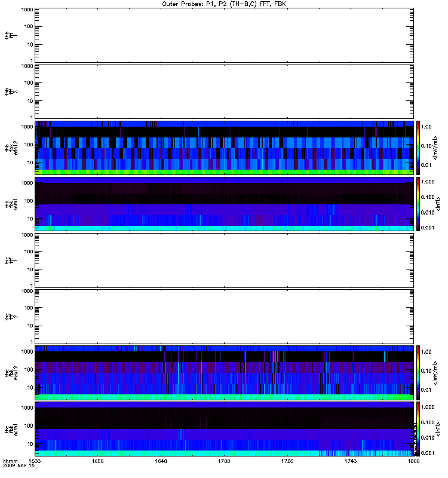Click the "hhmm" time axis unit label
The image size is (448, 478).
coord(10,461)
